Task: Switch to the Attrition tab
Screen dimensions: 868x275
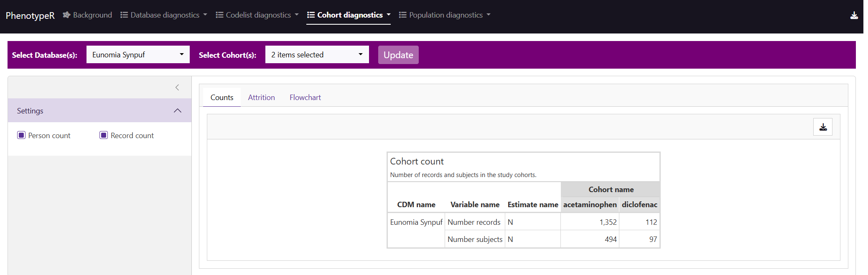Action: point(261,98)
